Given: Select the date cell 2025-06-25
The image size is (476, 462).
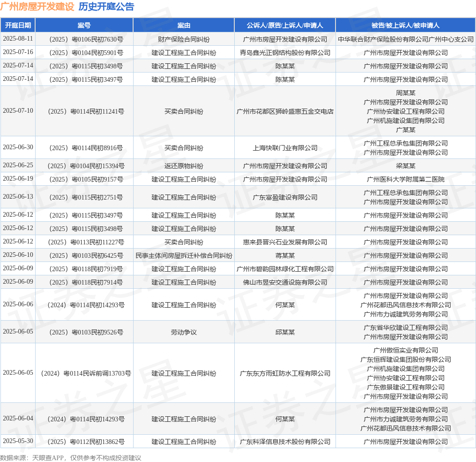Looking at the screenshot, I should coord(18,165).
